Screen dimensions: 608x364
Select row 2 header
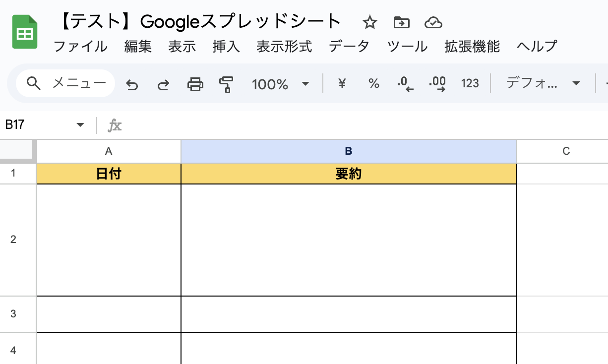point(18,240)
